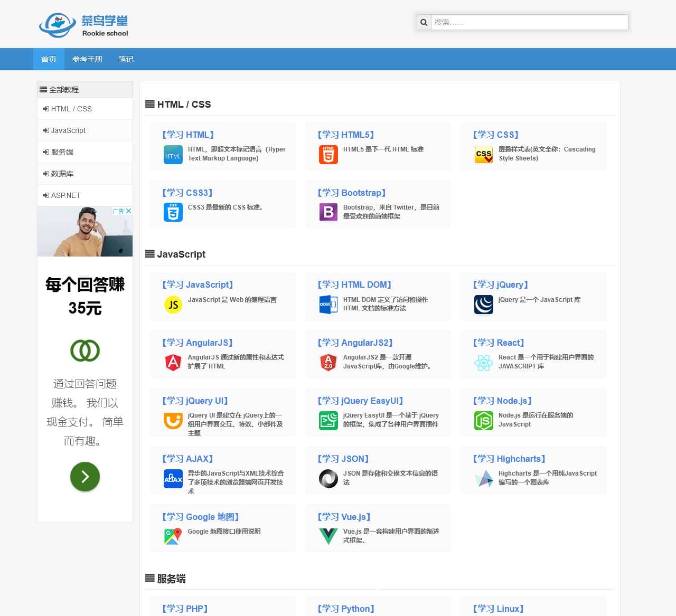This screenshot has height=616, width=676.
Task: Switch to the 笔记 navigation tab
Action: pos(126,59)
